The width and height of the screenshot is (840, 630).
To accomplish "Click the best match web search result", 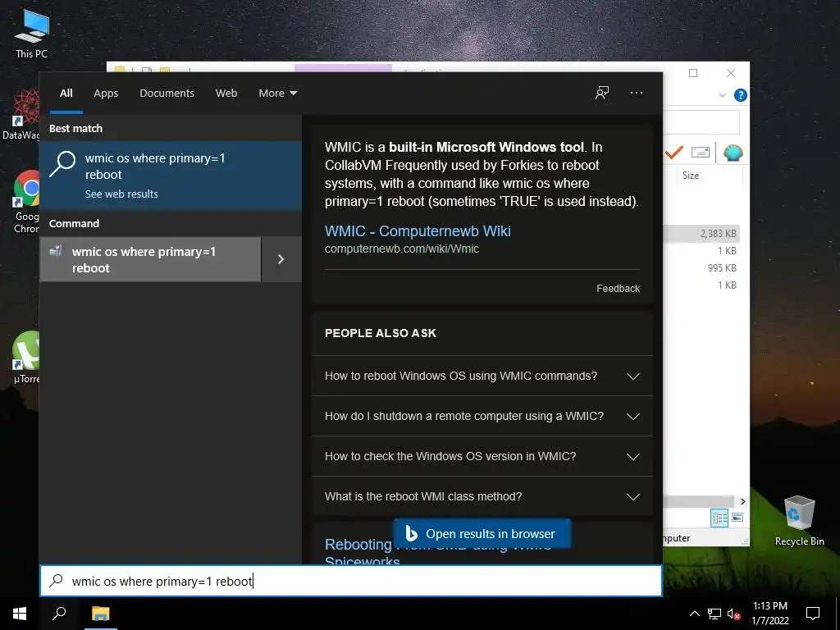I will click(x=171, y=176).
